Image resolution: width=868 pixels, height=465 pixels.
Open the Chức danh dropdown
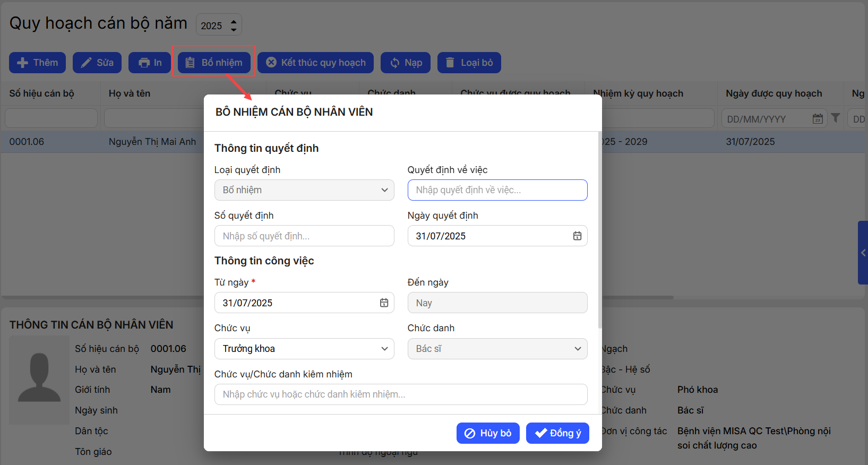point(497,349)
